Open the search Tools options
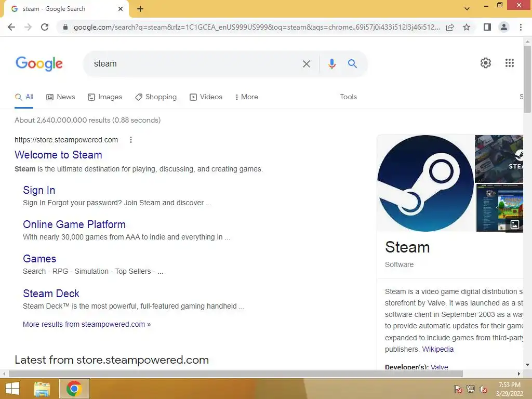This screenshot has height=399, width=532. click(x=348, y=97)
